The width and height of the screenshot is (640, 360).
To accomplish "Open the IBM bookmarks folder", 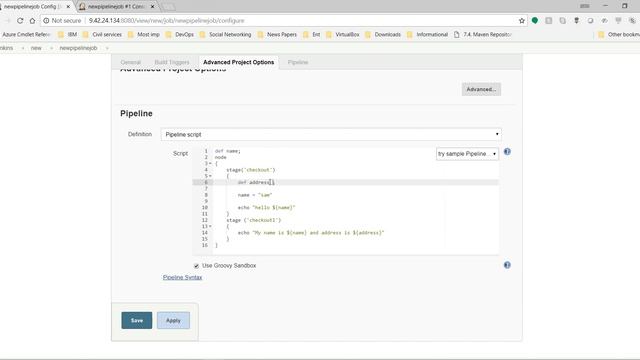I will point(68,35).
